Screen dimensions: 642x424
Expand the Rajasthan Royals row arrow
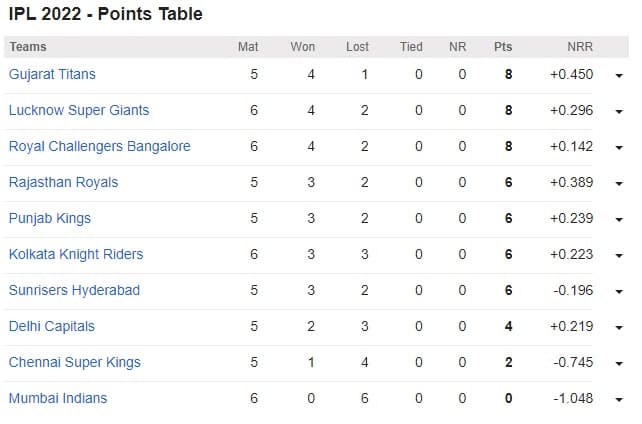(x=620, y=184)
